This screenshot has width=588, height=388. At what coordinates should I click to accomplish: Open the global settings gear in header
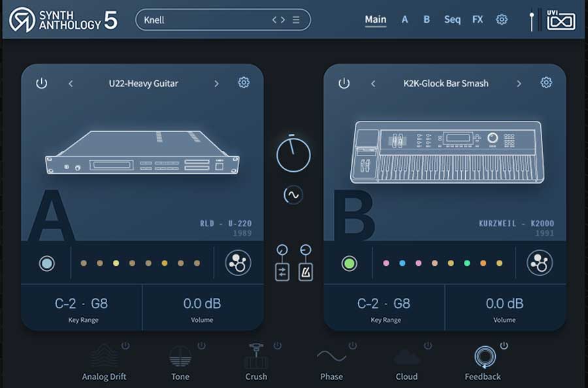[501, 20]
